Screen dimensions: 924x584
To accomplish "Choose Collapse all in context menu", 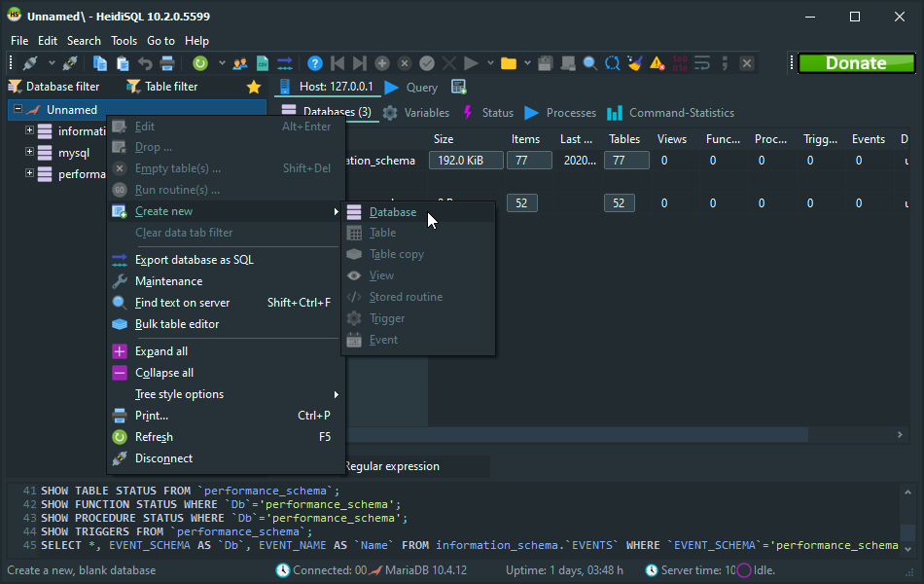I will pos(226,373).
